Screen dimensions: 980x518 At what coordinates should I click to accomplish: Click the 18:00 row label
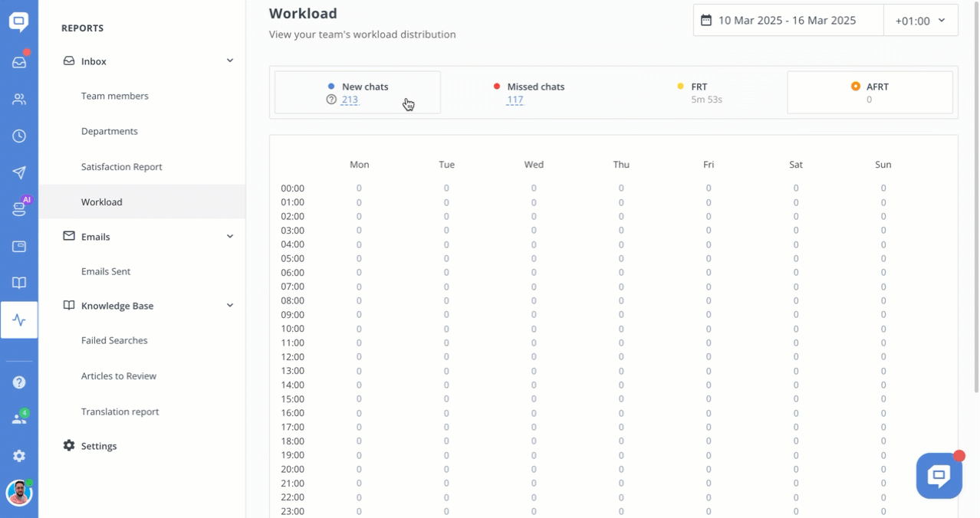[292, 441]
